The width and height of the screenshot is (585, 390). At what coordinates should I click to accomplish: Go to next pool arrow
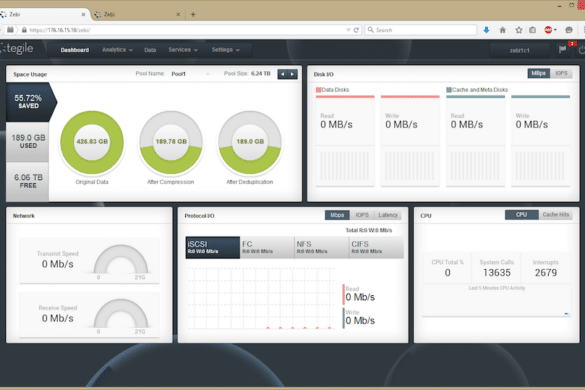coord(292,74)
